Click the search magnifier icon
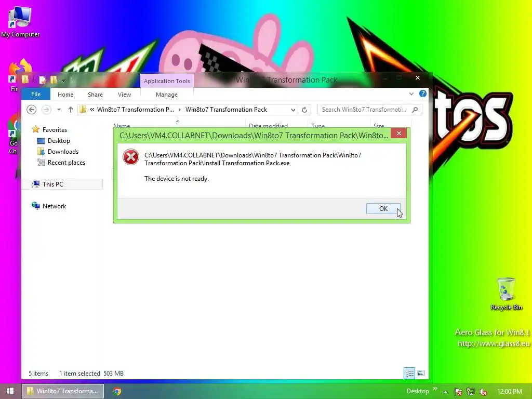The width and height of the screenshot is (532, 399). point(415,109)
